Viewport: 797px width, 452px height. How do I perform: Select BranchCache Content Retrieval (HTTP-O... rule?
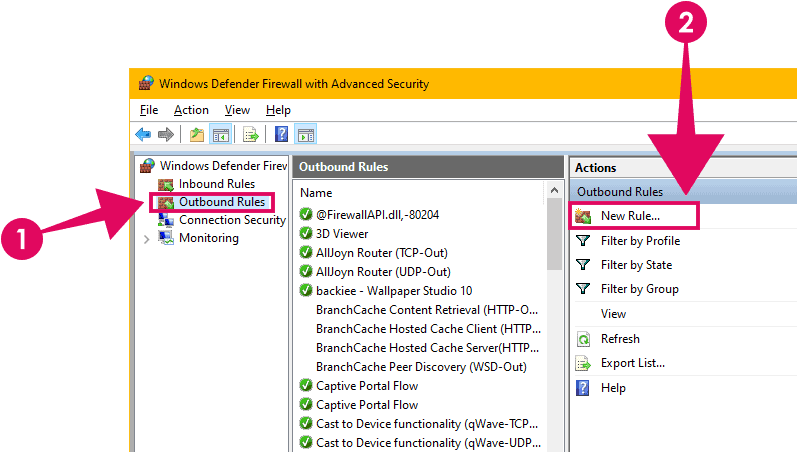[x=427, y=310]
